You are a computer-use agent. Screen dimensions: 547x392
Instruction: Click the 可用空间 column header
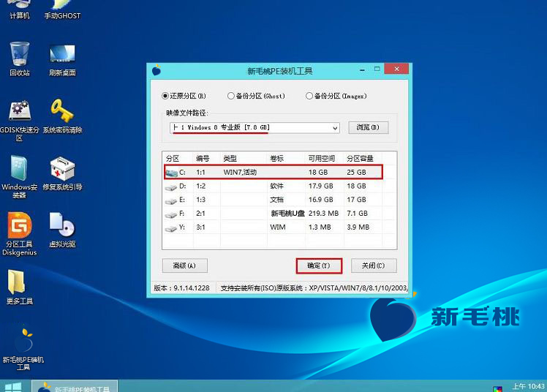(x=322, y=159)
